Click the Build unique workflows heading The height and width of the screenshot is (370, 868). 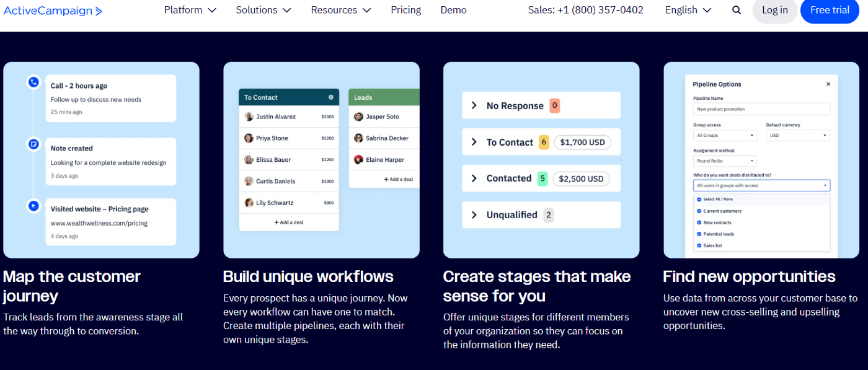[x=308, y=276]
